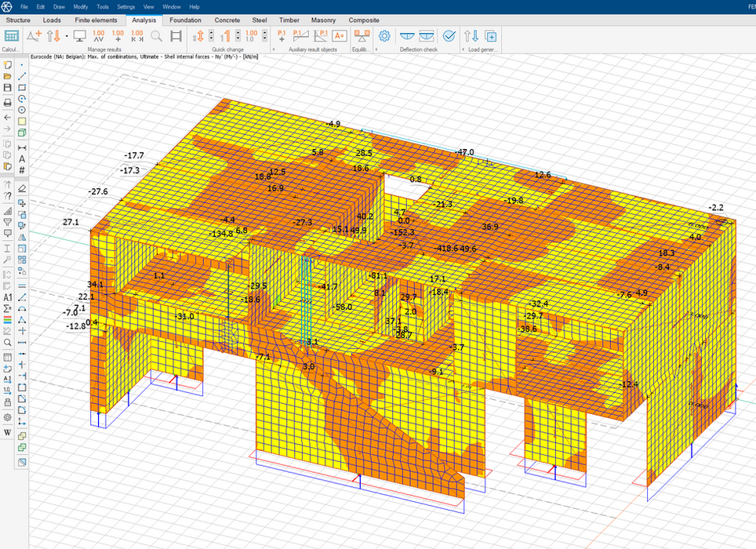Toggle the film-strip icon in Manage results
The image size is (756, 549).
(176, 35)
